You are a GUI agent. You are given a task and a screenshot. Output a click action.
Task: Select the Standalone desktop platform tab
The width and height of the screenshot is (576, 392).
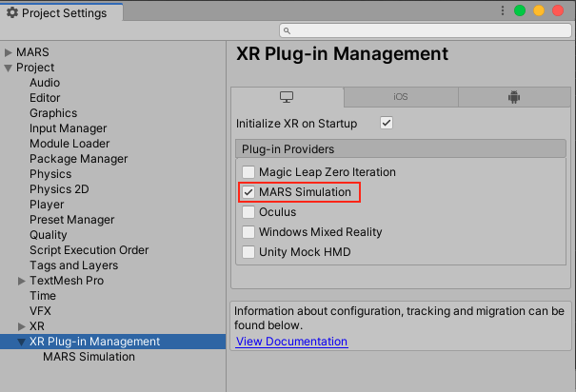pos(287,97)
